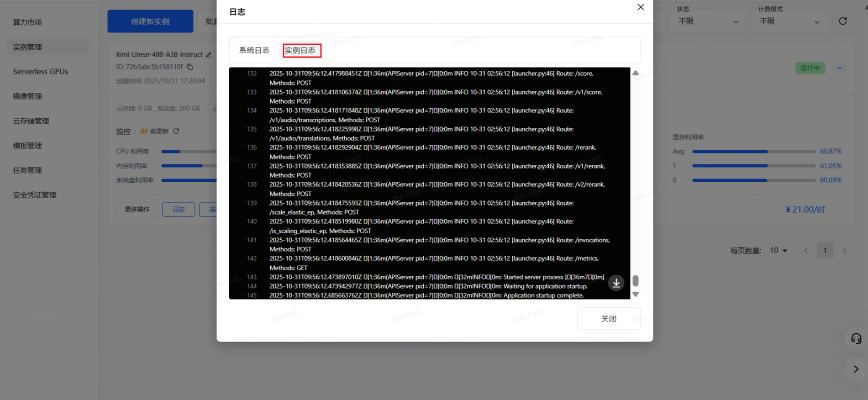Open the 状态 filter dropdown
The image size is (868, 400).
(x=707, y=21)
